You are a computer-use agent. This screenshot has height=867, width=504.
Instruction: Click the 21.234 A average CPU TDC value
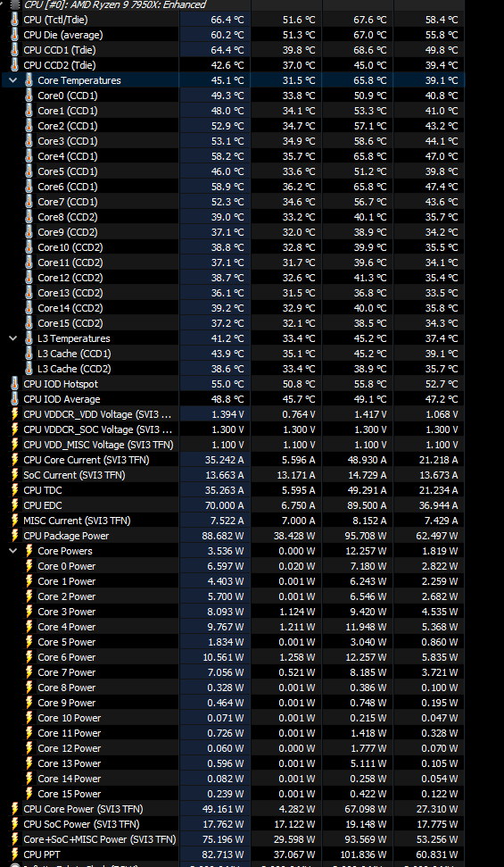(437, 490)
